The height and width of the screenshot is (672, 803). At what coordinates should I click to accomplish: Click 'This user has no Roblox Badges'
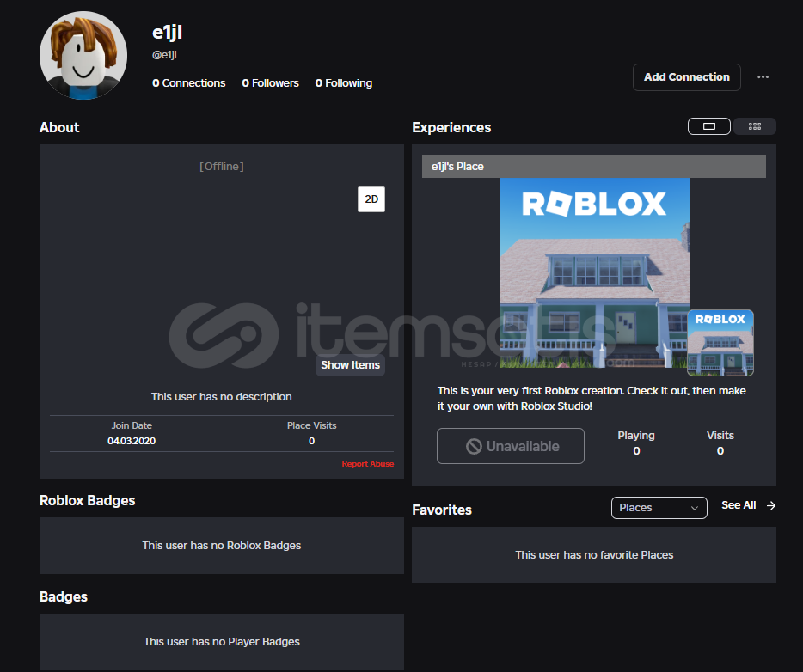tap(222, 545)
